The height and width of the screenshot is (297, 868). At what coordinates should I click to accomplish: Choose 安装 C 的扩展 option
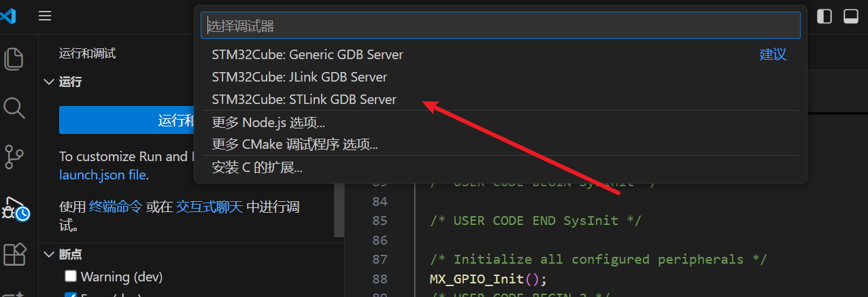coord(257,167)
